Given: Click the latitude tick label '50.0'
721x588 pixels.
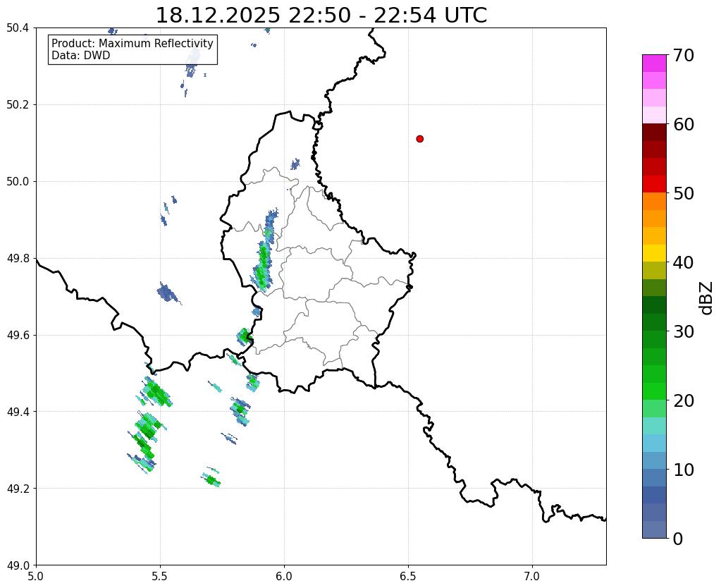Looking at the screenshot, I should [x=18, y=182].
